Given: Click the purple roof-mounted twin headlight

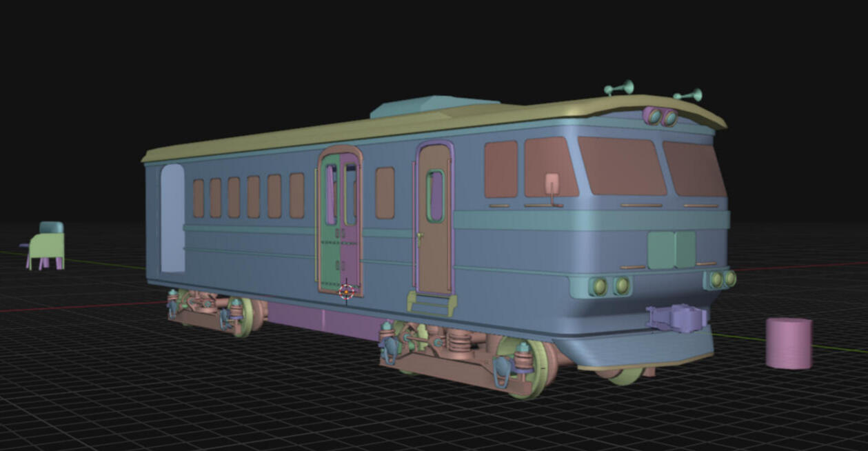Looking at the screenshot, I should (660, 117).
